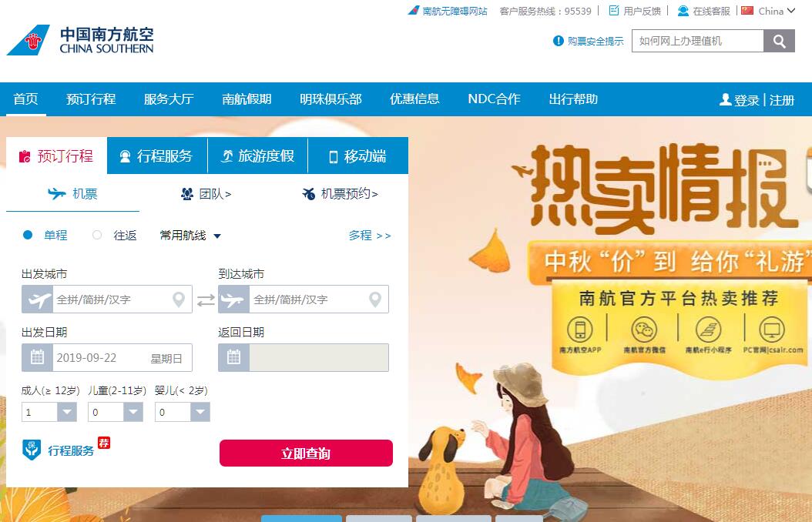Open the child passenger count dropdown
The height and width of the screenshot is (522, 812).
(133, 413)
